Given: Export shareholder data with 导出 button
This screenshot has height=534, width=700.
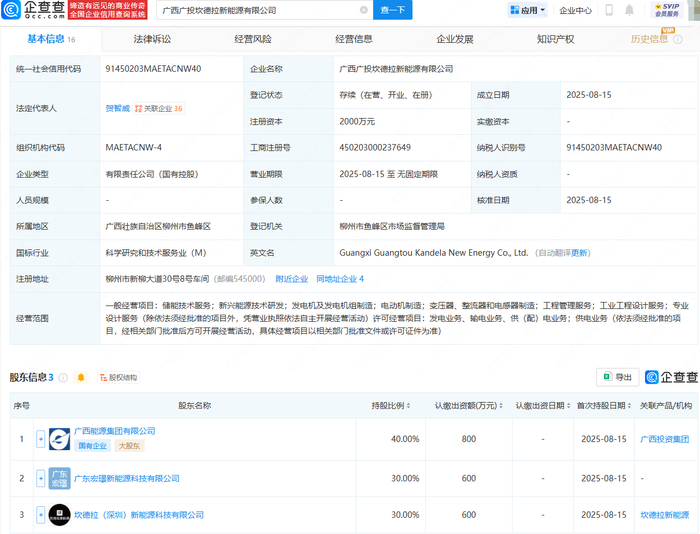Looking at the screenshot, I should click(617, 377).
